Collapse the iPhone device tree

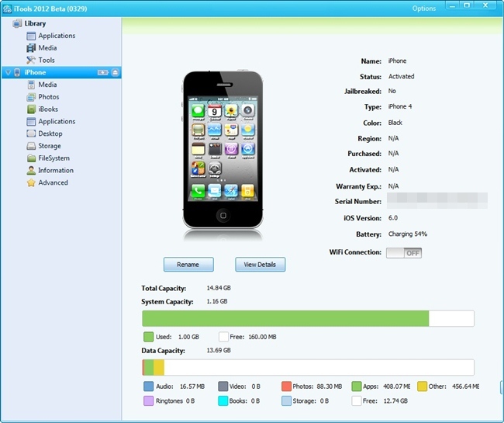[8, 72]
